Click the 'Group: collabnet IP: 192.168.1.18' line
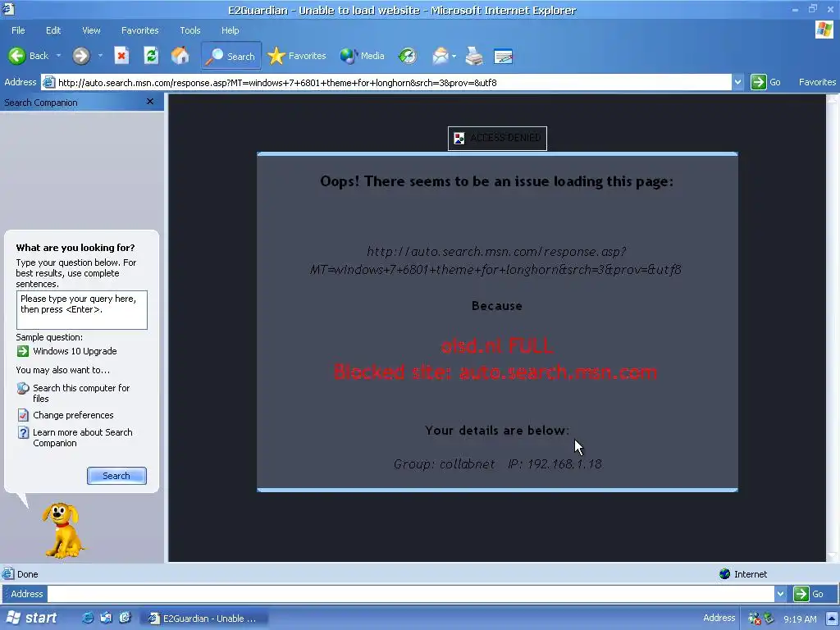 pyautogui.click(x=498, y=464)
